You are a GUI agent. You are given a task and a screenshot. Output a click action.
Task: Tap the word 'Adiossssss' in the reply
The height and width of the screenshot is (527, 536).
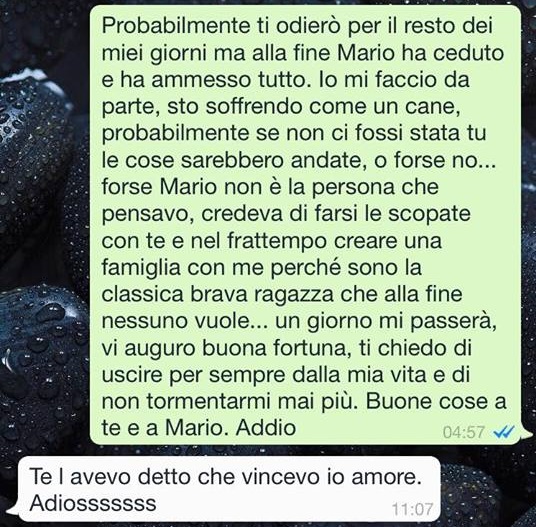[x=93, y=503]
